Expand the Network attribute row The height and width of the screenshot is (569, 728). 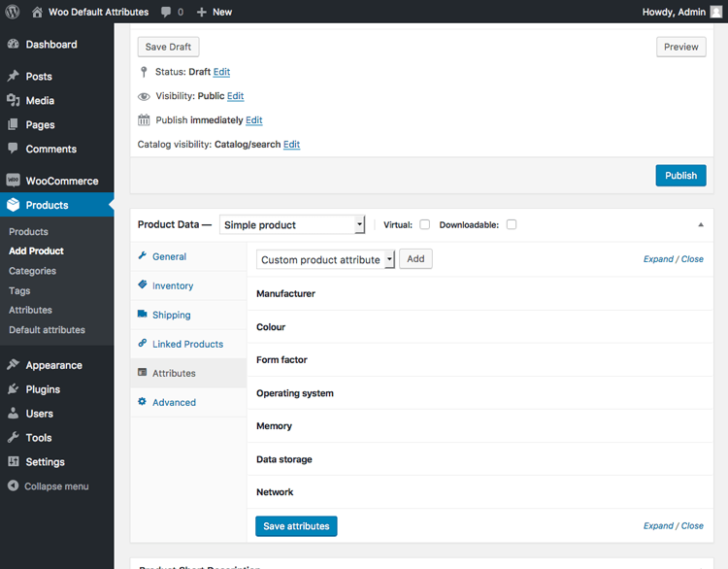tap(480, 492)
